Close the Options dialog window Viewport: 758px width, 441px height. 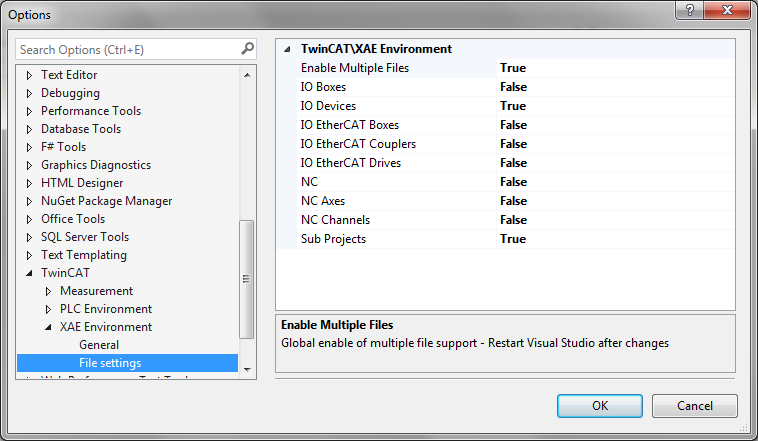(728, 10)
